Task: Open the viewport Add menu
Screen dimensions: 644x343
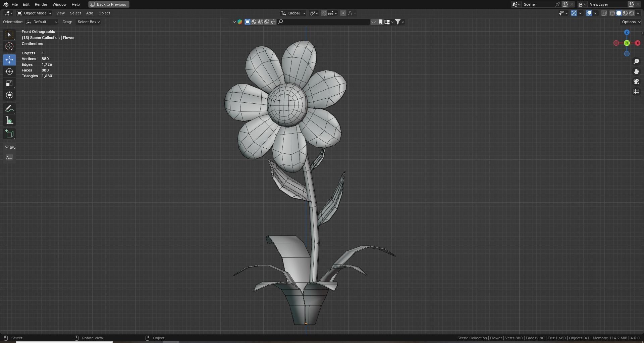Action: tap(90, 13)
